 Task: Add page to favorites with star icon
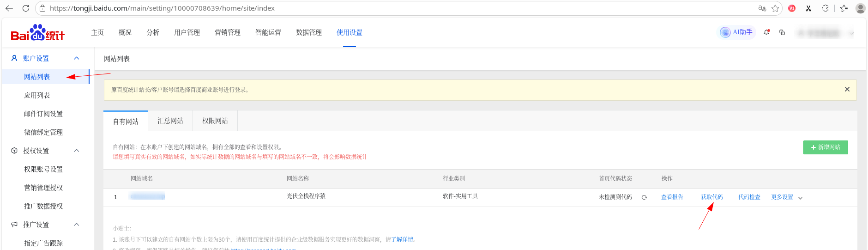point(775,8)
